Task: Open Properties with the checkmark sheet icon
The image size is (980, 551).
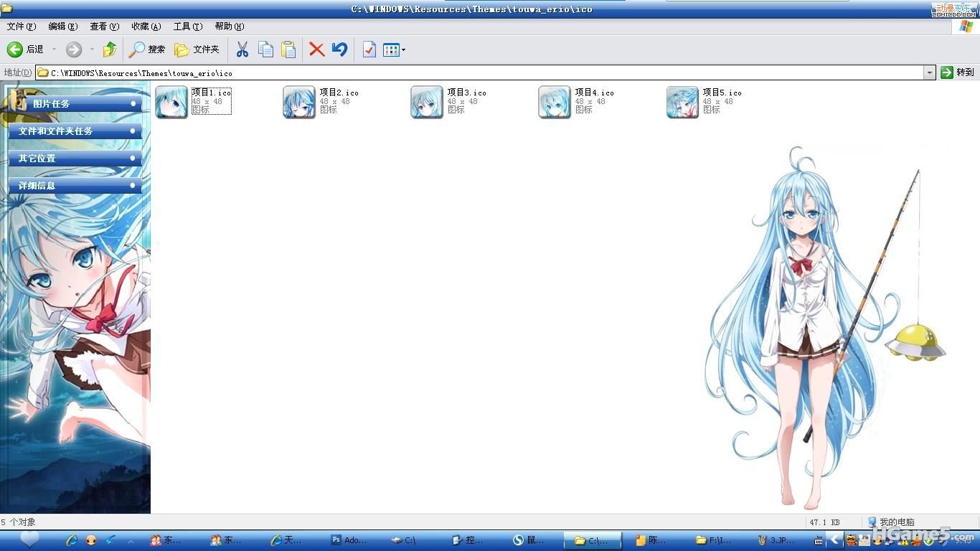Action: 369,50
